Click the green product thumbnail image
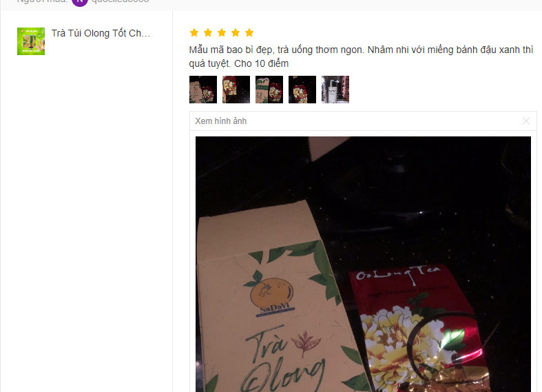 [31, 41]
